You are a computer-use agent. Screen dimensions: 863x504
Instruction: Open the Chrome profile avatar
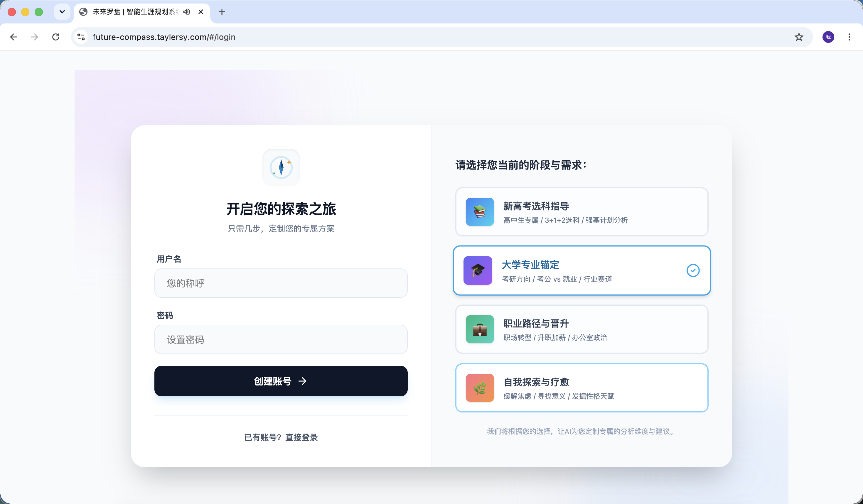coord(828,37)
